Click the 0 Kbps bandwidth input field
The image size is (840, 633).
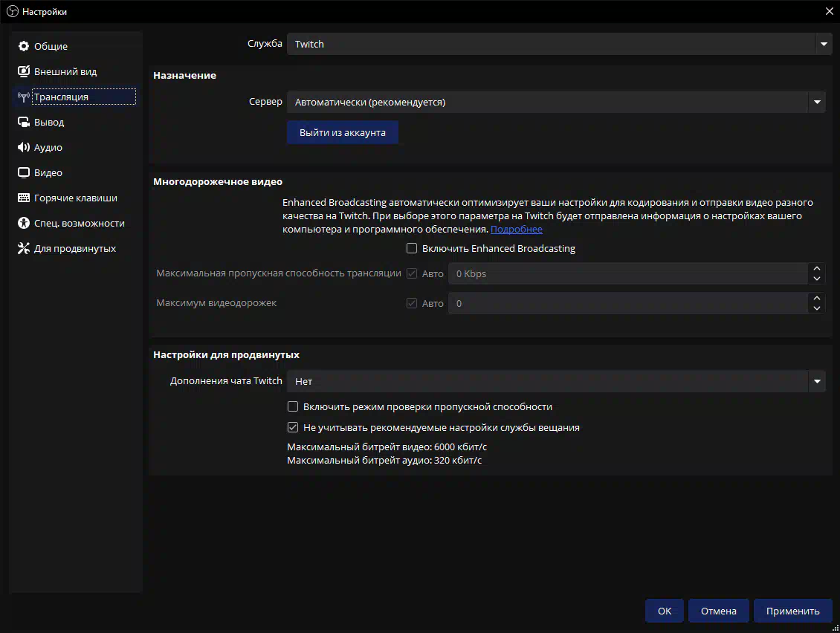coord(628,273)
